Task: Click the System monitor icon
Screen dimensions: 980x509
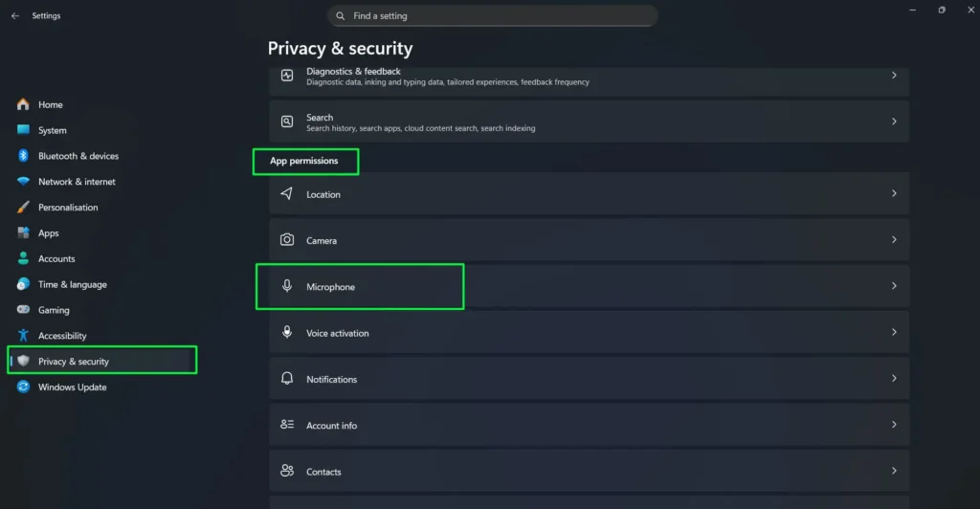Action: coord(23,130)
